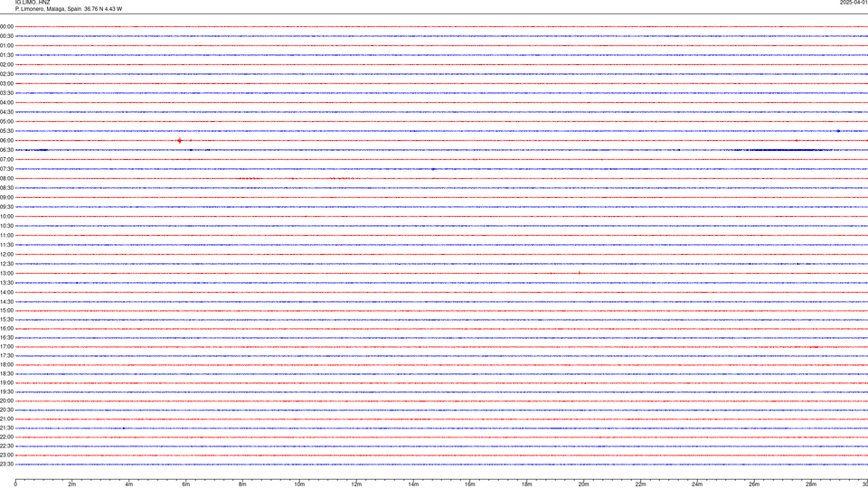Viewport: 868px width, 488px height.
Task: Pick the 09:30 trace label
Action: point(6,207)
